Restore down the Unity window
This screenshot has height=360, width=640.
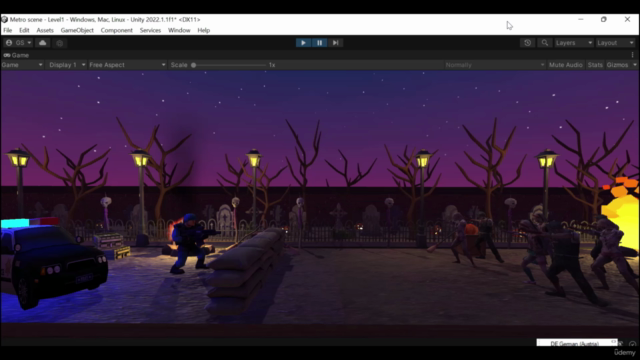pyautogui.click(x=604, y=19)
